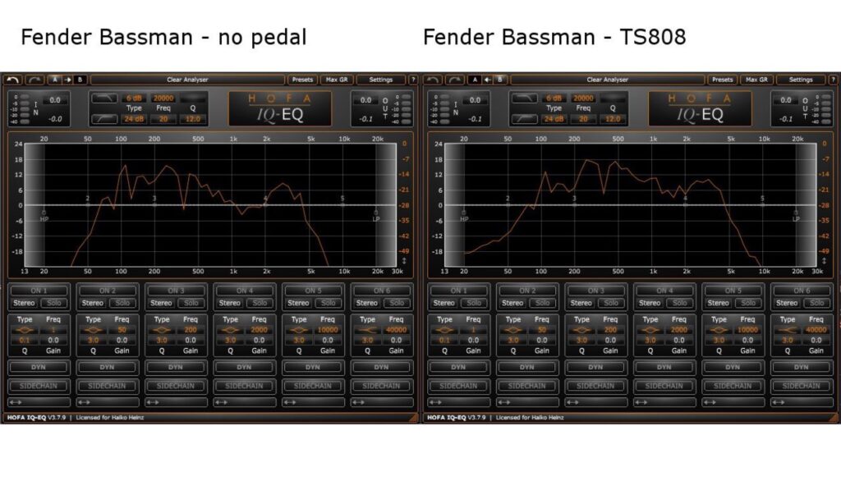Toggle ON 6 band in TS808 window
Screen dimensions: 841x504
coord(802,291)
